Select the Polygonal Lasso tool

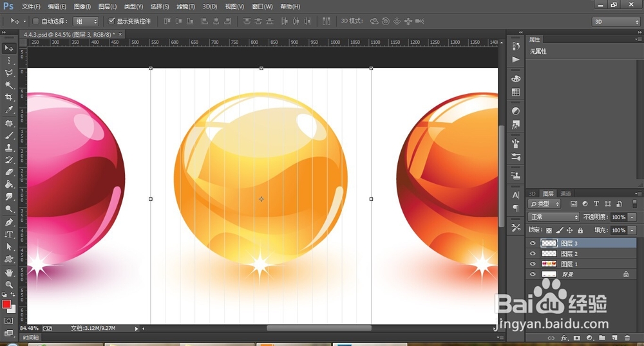pyautogui.click(x=8, y=73)
